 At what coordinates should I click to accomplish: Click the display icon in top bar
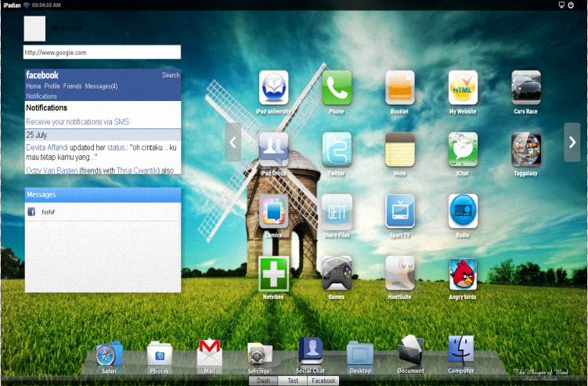point(561,5)
